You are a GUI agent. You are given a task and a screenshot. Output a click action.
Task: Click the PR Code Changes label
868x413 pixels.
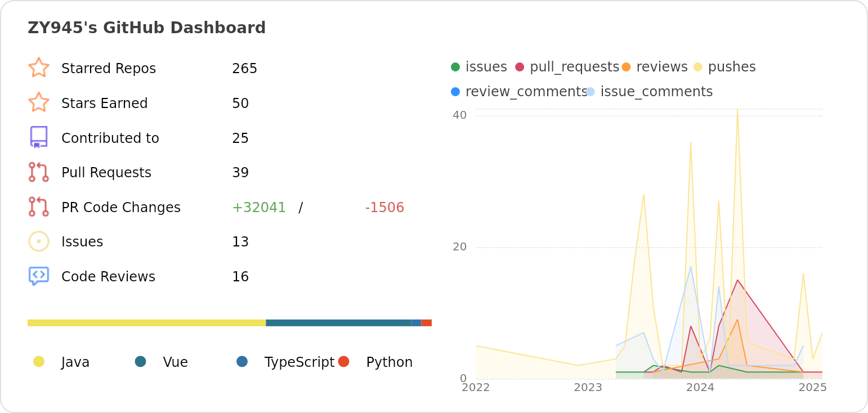pyautogui.click(x=121, y=208)
